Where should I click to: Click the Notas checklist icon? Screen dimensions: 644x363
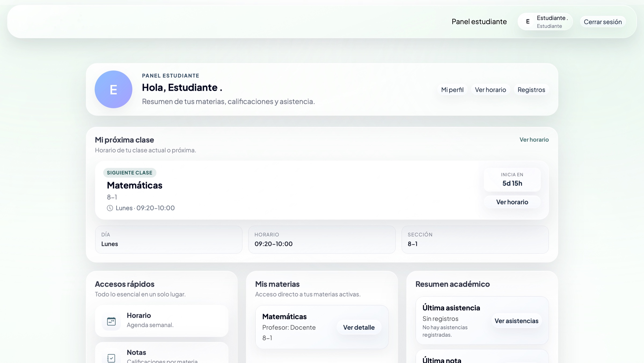[111, 358]
